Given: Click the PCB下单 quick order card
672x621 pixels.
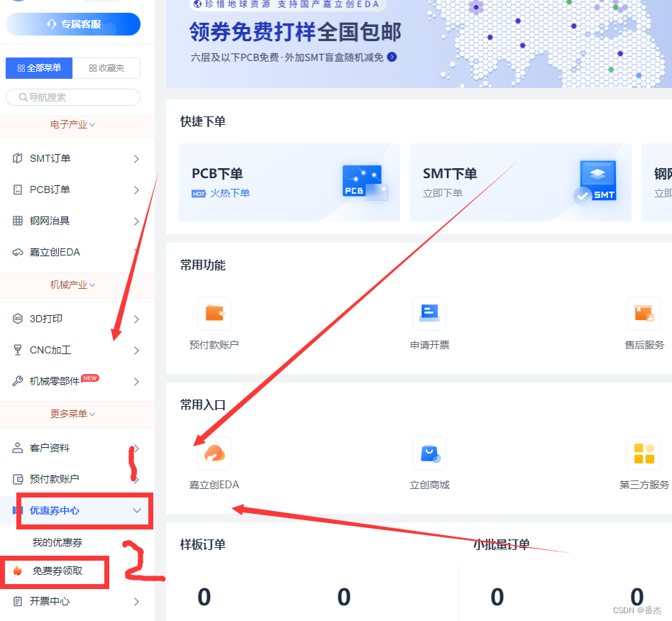Looking at the screenshot, I should coord(290,182).
